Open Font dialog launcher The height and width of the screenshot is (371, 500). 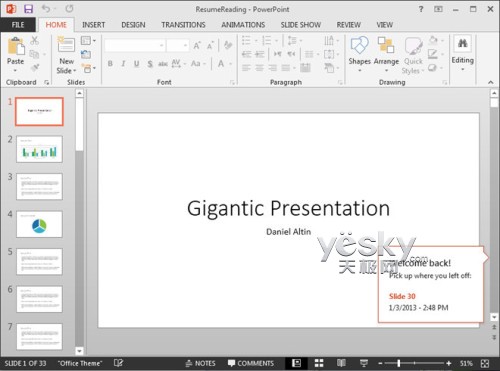click(x=232, y=82)
